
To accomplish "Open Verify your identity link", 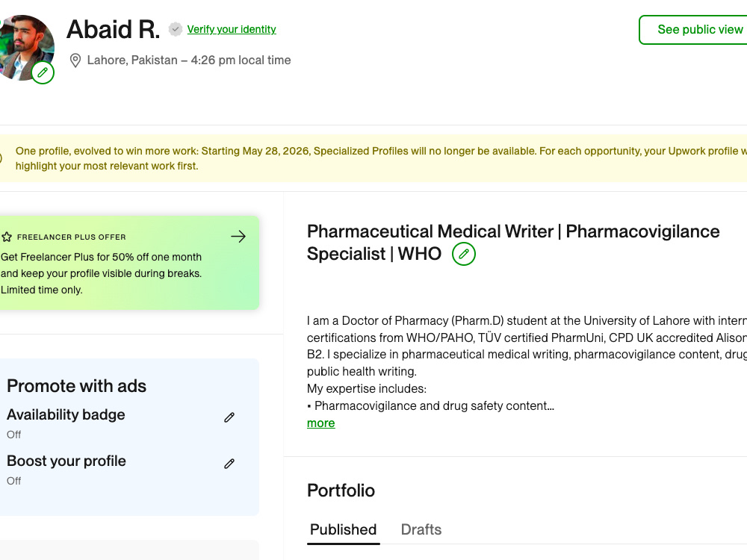I will click(232, 30).
